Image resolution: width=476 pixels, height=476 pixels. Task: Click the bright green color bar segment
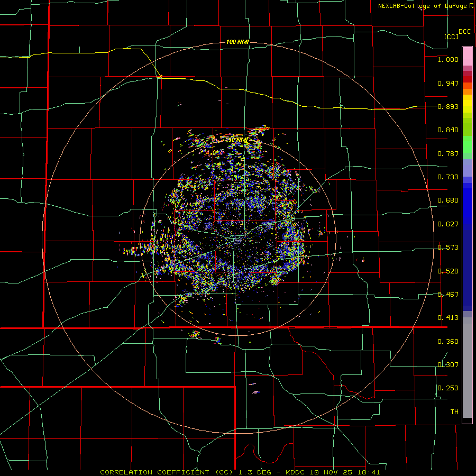click(x=467, y=144)
